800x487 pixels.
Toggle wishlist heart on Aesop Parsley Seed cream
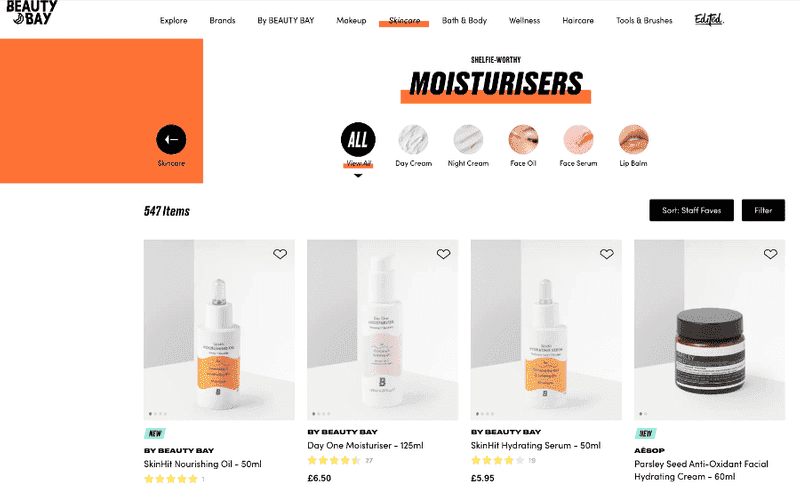(770, 254)
